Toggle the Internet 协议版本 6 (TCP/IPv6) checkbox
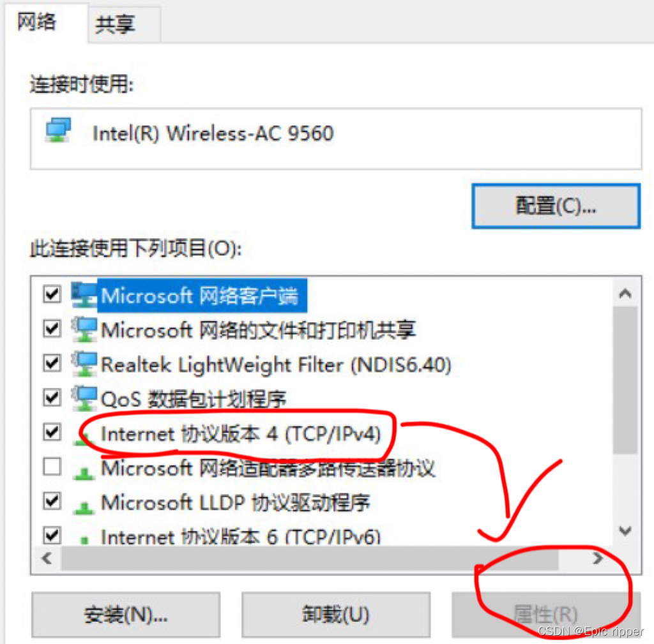This screenshot has height=644, width=654. point(52,535)
